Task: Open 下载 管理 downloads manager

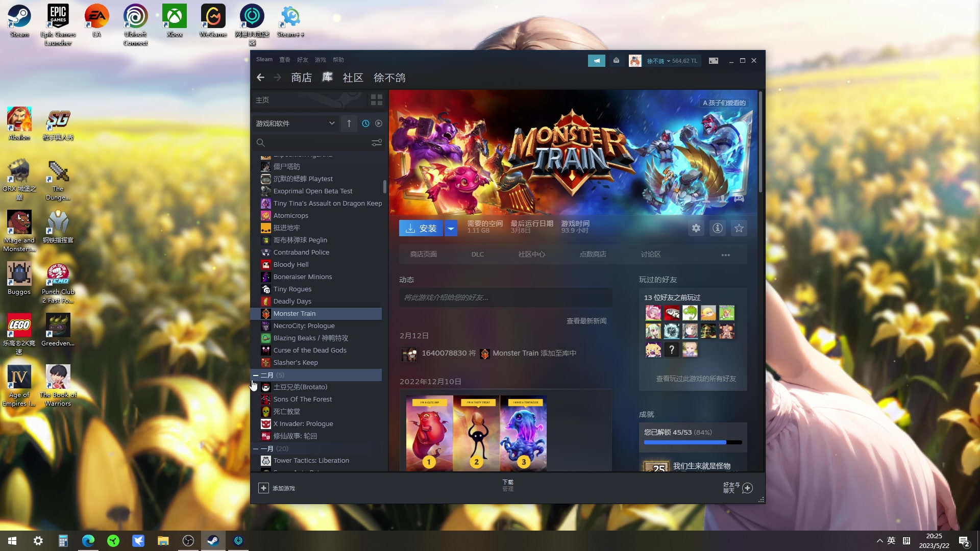Action: 508,485
